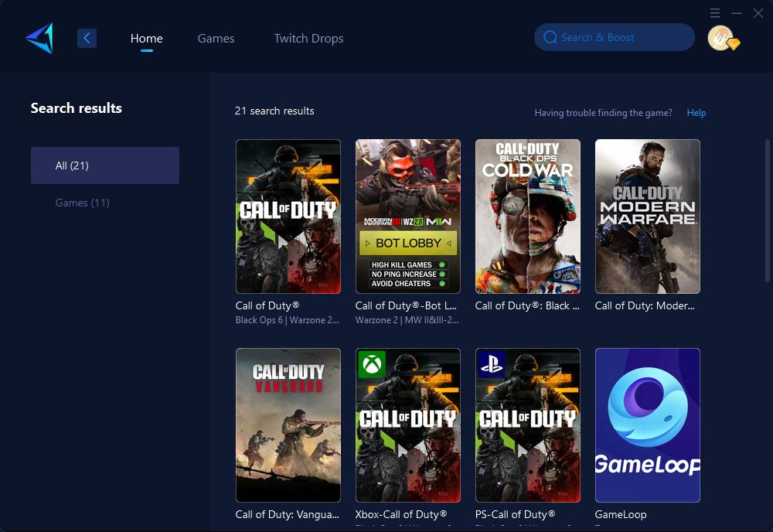Minimize the window

click(737, 13)
